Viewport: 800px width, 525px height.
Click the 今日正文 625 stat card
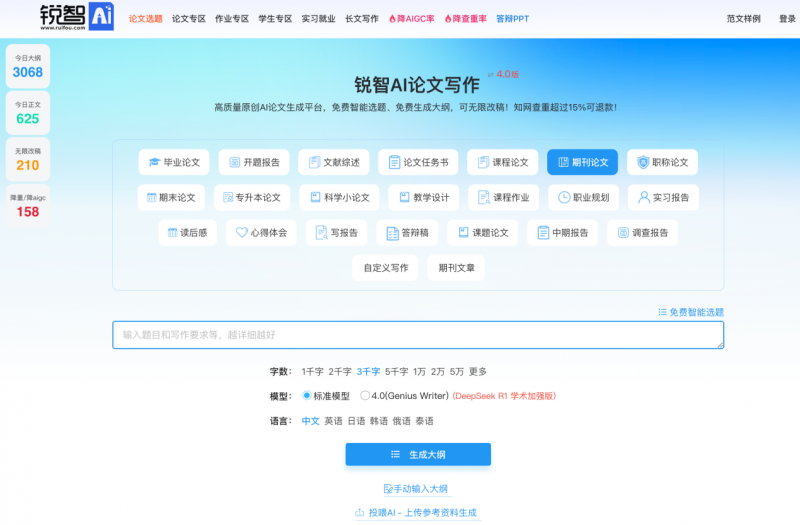(x=28, y=113)
